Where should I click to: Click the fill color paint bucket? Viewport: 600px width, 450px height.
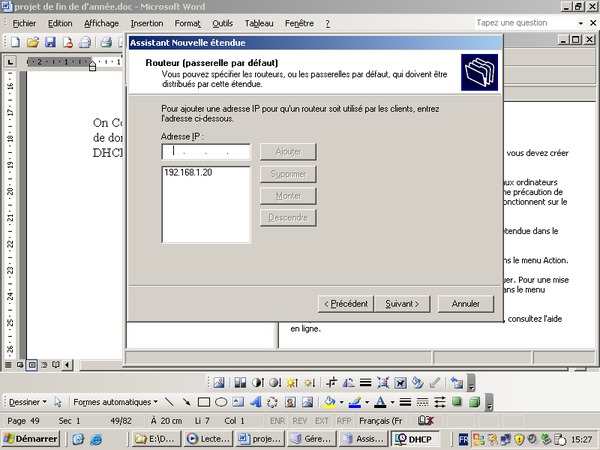(329, 402)
